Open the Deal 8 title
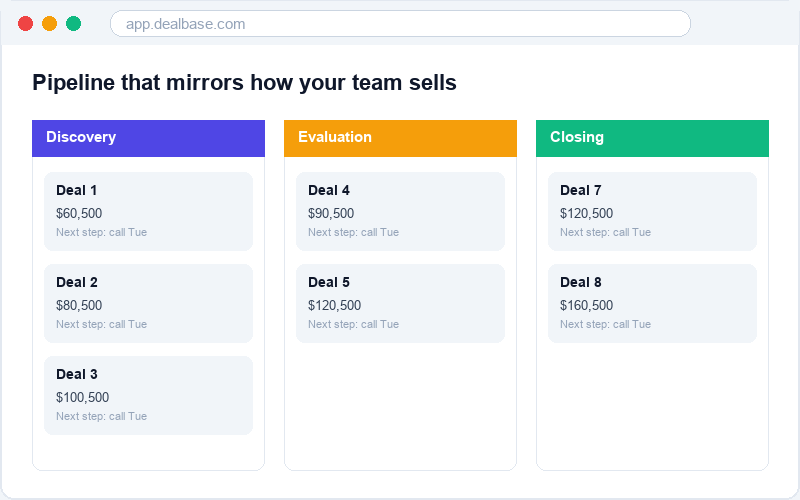800x500 pixels. click(581, 282)
